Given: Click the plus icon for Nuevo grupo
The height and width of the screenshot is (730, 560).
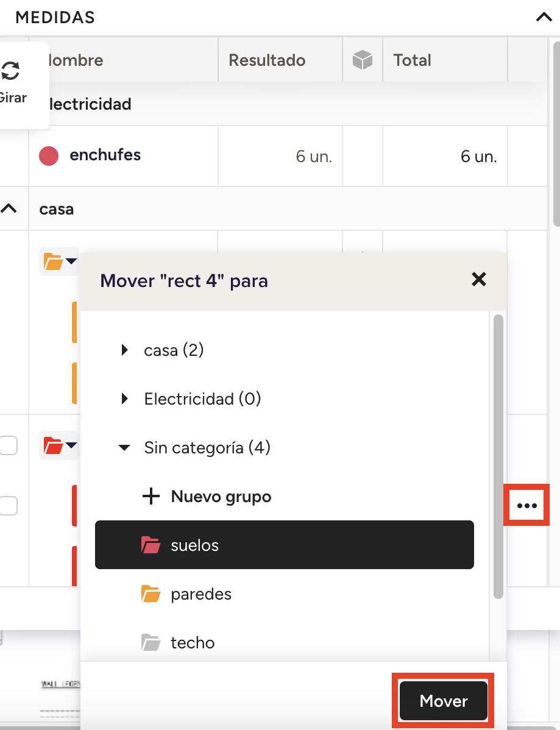Looking at the screenshot, I should 150,497.
